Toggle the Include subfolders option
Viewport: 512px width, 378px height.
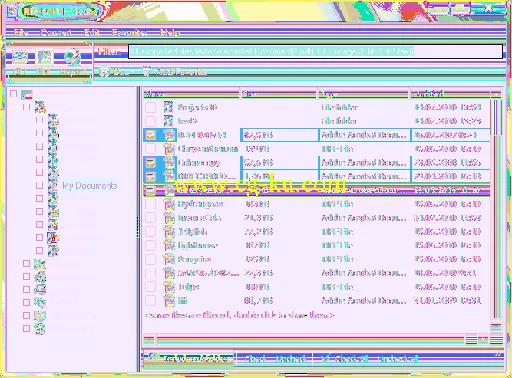189,358
